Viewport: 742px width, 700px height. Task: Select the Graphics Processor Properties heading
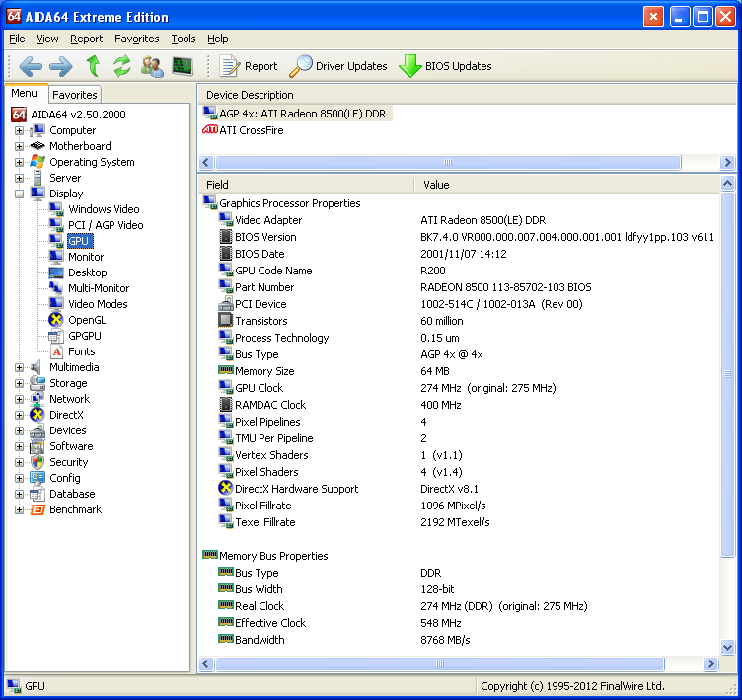pyautogui.click(x=281, y=203)
